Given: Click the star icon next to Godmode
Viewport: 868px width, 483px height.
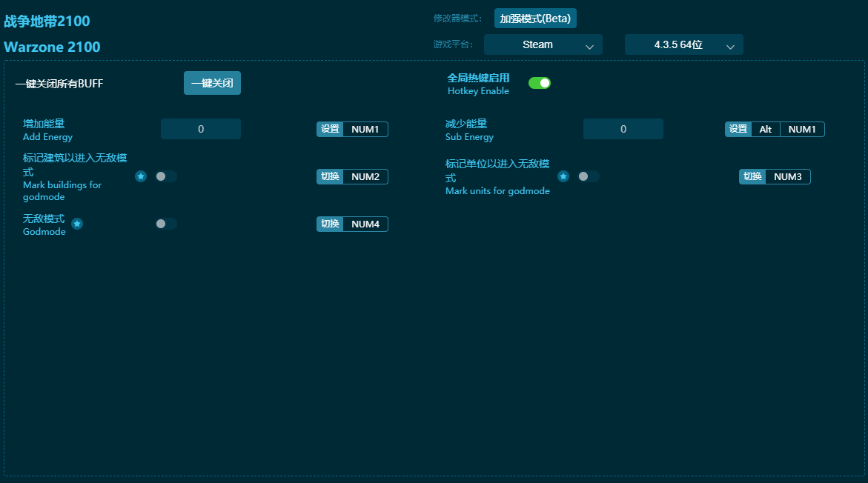Looking at the screenshot, I should 77,223.
